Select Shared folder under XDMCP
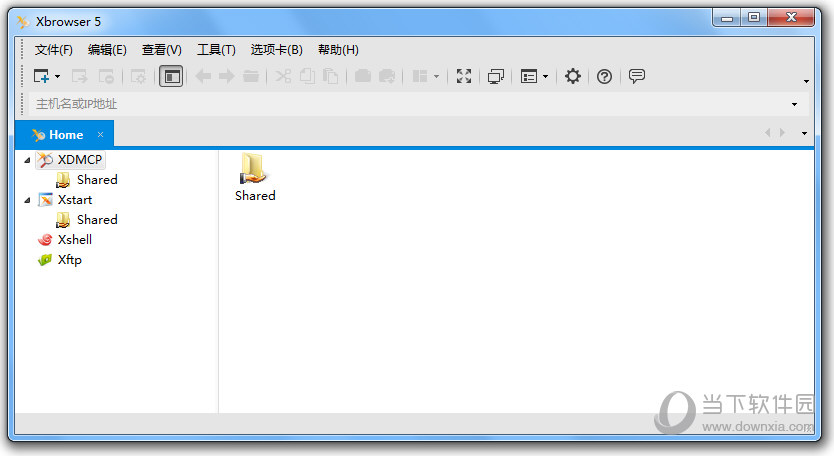 pos(87,180)
